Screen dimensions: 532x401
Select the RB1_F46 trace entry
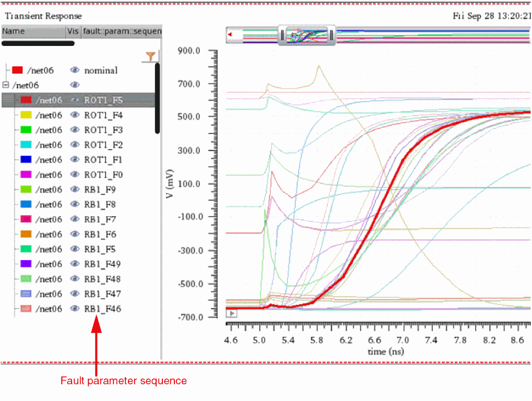pyautogui.click(x=102, y=309)
